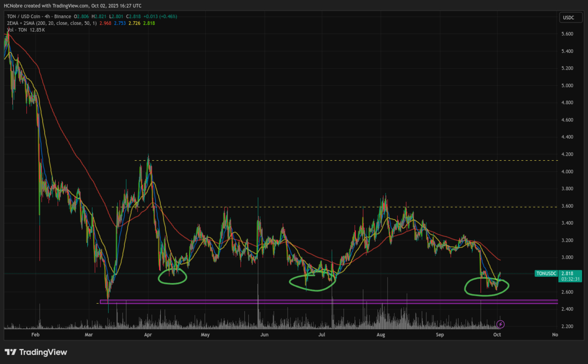
Task: Click the 2.818 current price tag
Action: click(567, 273)
